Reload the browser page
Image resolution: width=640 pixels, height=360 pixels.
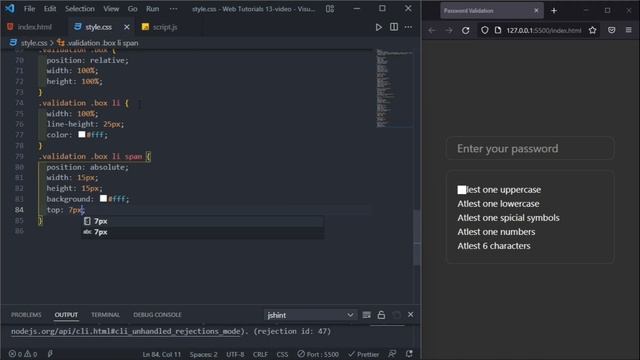point(465,30)
